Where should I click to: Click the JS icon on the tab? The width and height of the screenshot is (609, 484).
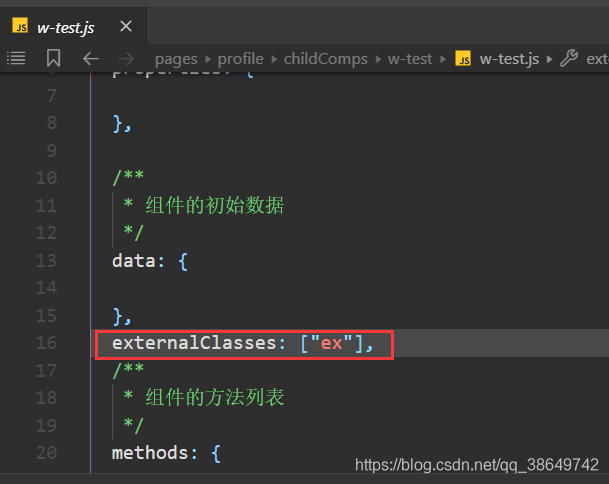[x=20, y=26]
